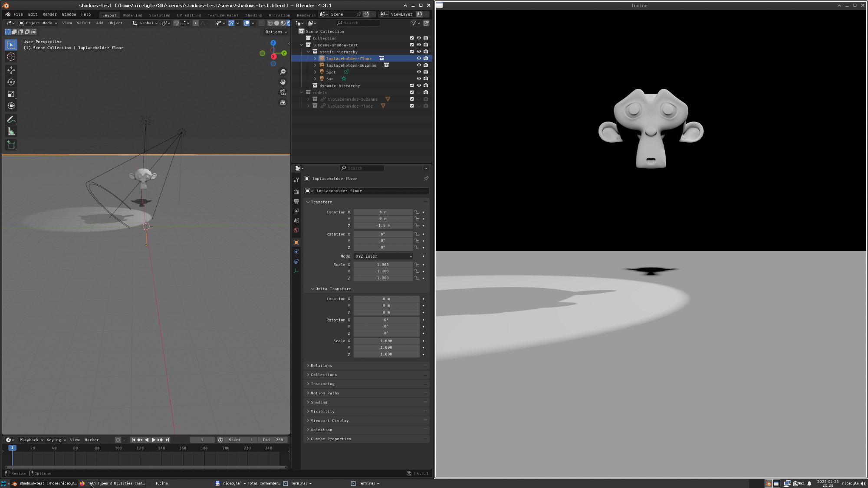Open the Scene properties tab

coord(296,220)
